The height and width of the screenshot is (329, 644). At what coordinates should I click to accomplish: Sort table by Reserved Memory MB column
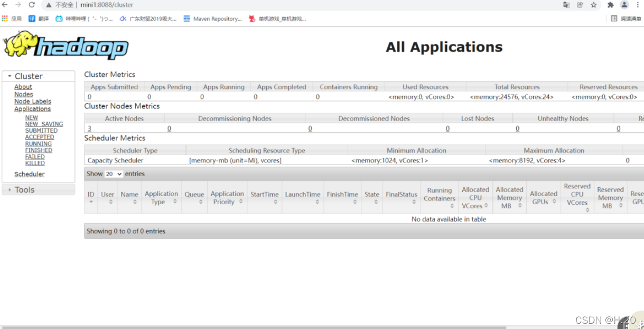(x=610, y=198)
